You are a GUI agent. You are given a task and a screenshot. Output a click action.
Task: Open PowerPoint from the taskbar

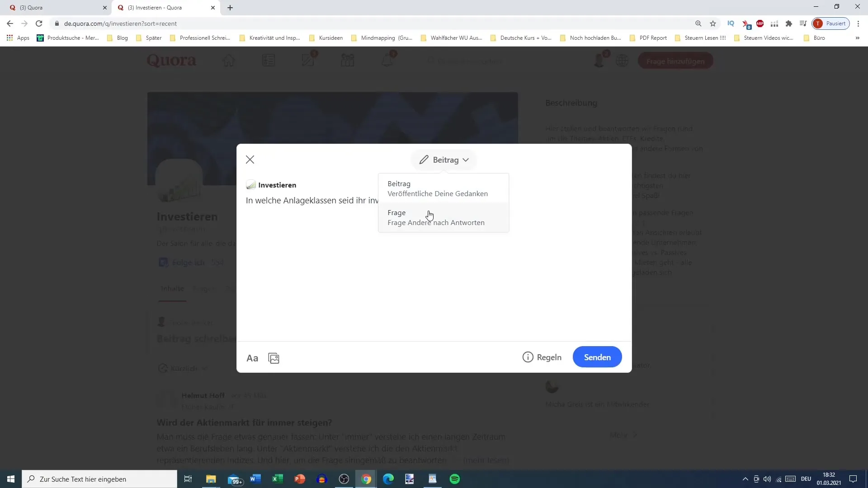[x=300, y=479]
